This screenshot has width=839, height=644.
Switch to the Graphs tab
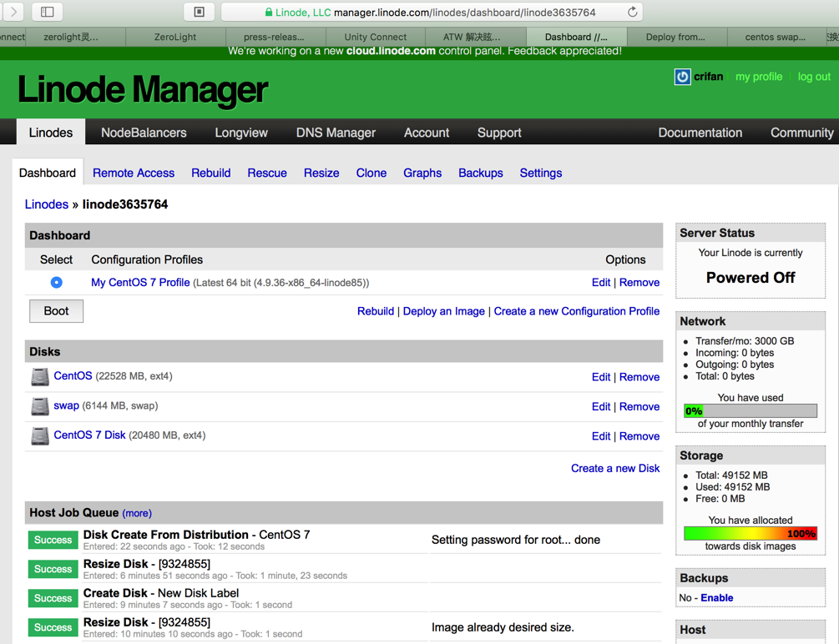(x=422, y=173)
